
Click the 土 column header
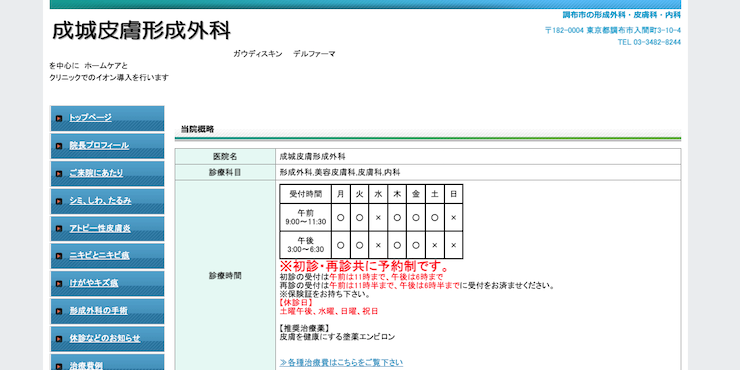pos(435,194)
